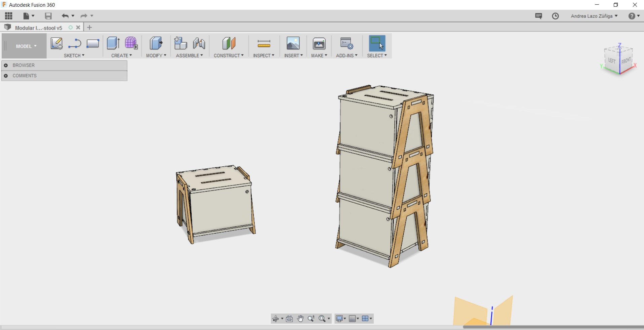Open the 3D Print make tool
644x330 pixels.
pos(319,43)
